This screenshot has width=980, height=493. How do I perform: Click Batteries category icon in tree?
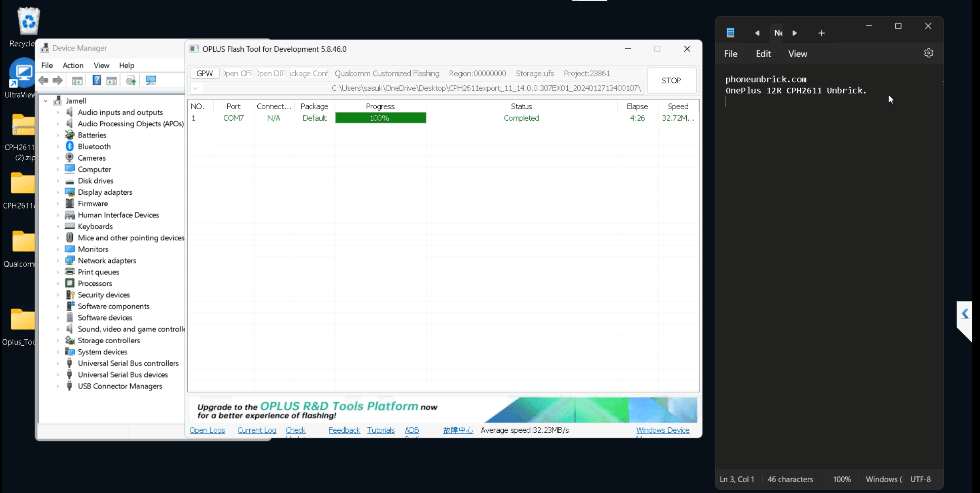70,135
